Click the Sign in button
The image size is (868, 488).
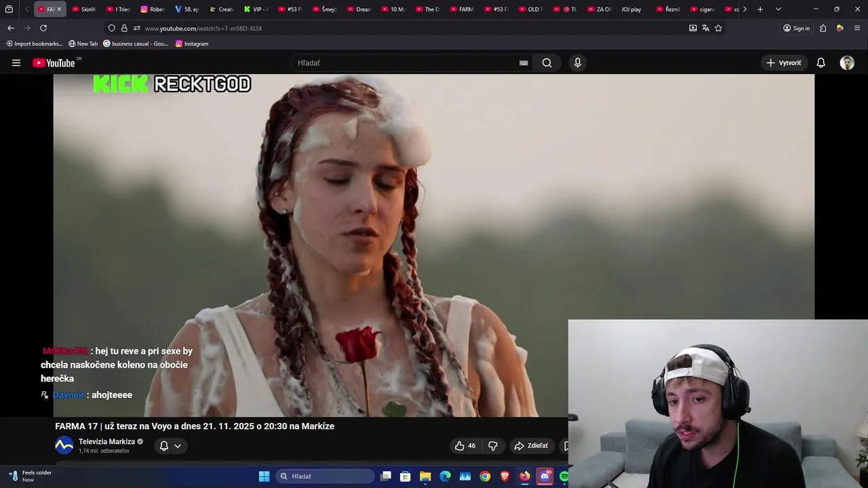click(796, 28)
